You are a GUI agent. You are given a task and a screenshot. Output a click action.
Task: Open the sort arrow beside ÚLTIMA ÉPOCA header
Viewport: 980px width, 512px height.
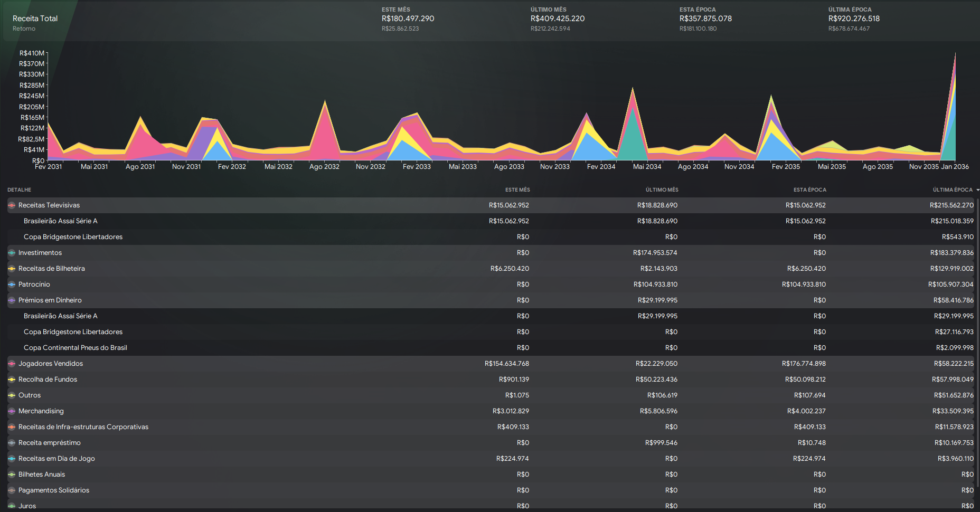977,190
